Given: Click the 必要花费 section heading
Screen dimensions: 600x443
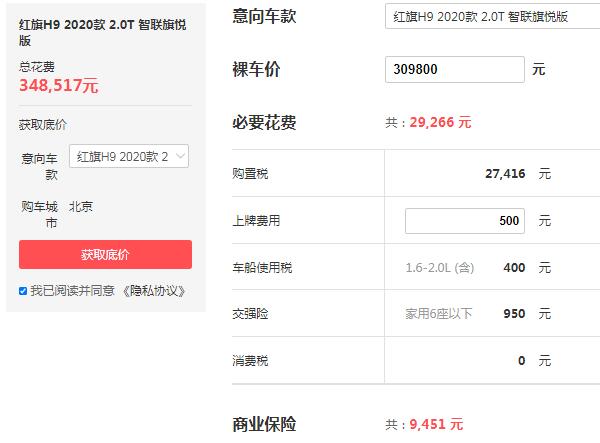Looking at the screenshot, I should [264, 122].
